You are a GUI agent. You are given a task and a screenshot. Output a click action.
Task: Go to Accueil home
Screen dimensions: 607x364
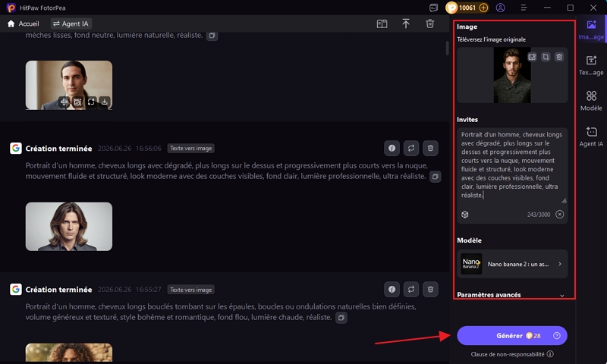pos(24,24)
